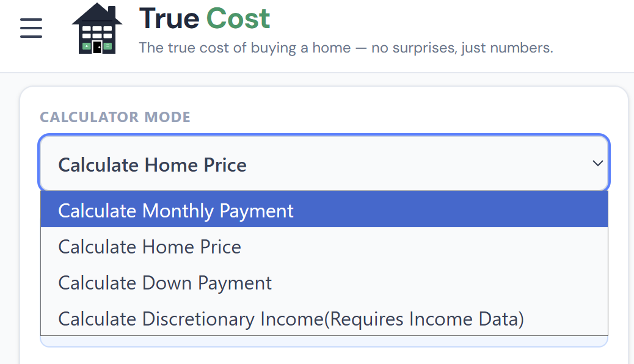The width and height of the screenshot is (634, 364).
Task: Click the partially hidden field below the dropdown list
Action: pos(324,341)
